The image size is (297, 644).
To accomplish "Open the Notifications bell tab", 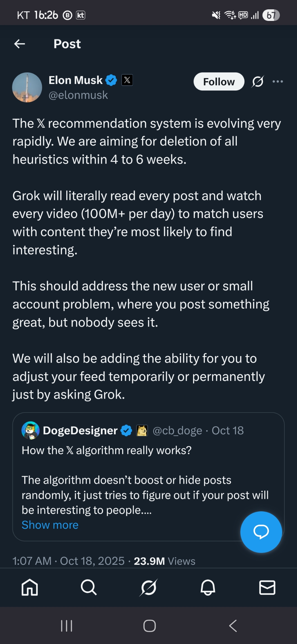I will (x=208, y=587).
